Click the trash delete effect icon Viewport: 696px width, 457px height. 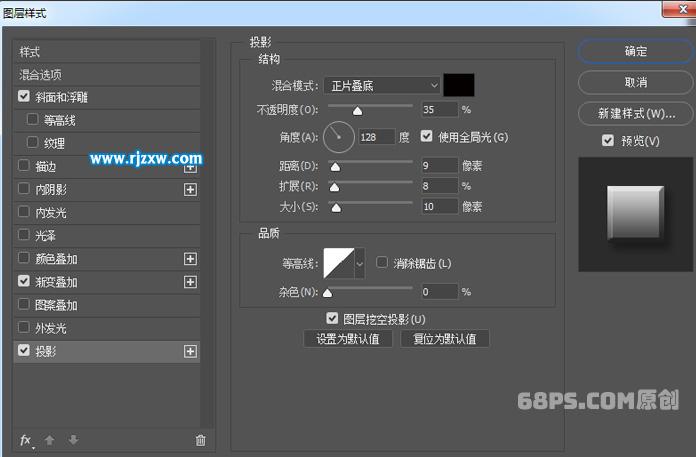(200, 440)
